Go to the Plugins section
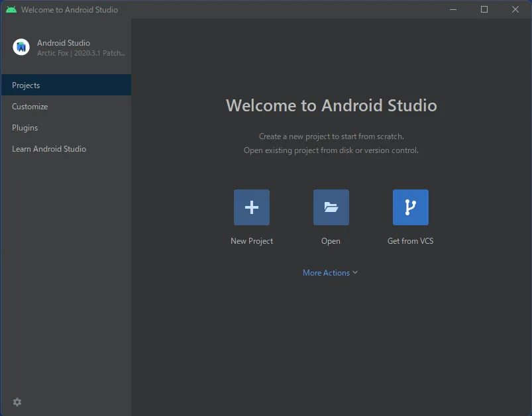 pyautogui.click(x=25, y=128)
